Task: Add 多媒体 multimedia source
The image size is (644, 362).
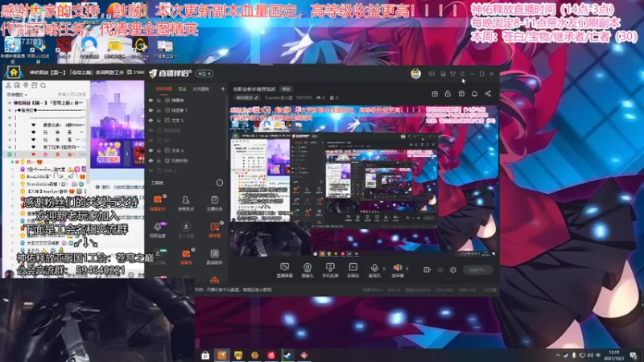Action: (x=353, y=270)
